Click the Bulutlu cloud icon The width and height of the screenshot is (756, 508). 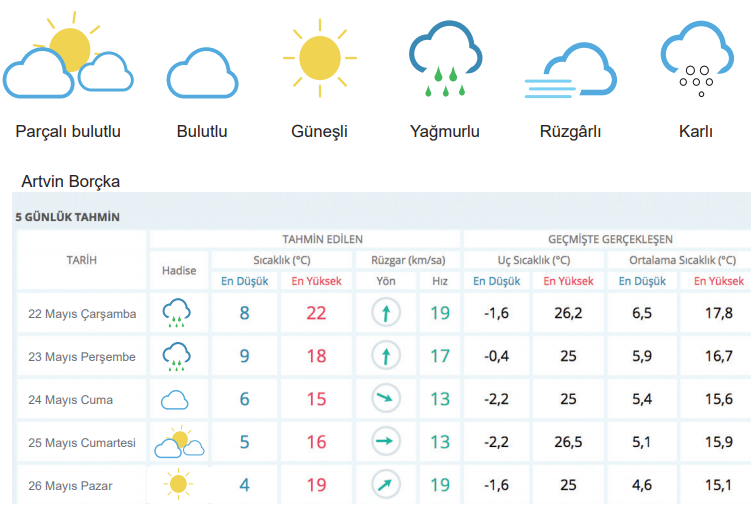(x=202, y=75)
